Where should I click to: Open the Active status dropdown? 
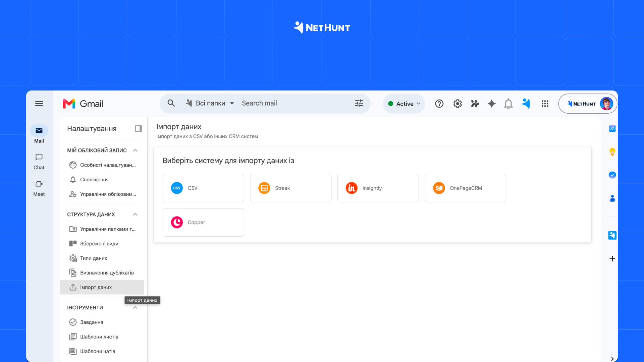click(404, 104)
